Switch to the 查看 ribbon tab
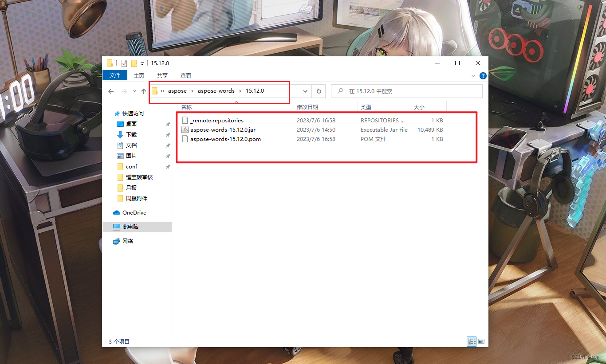606x364 pixels. coord(186,76)
